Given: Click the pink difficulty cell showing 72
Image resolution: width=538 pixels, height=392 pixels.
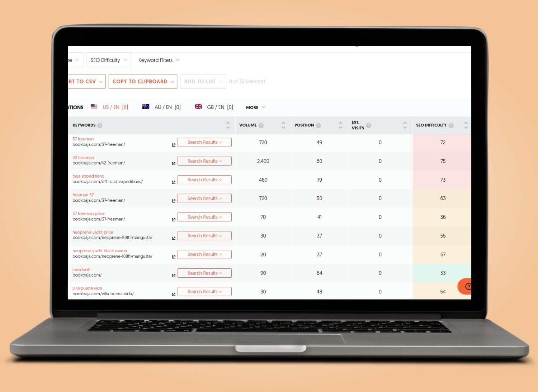Looking at the screenshot, I should (443, 142).
